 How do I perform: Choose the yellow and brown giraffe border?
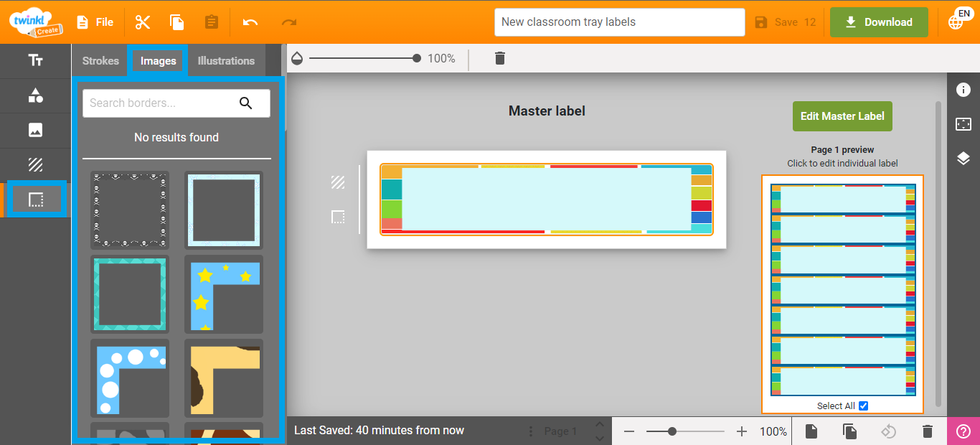pos(224,378)
